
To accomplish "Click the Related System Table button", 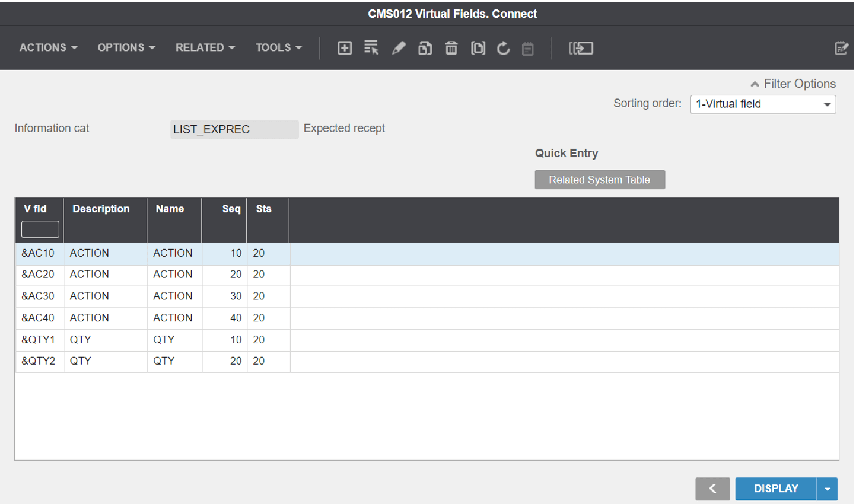I will tap(599, 180).
